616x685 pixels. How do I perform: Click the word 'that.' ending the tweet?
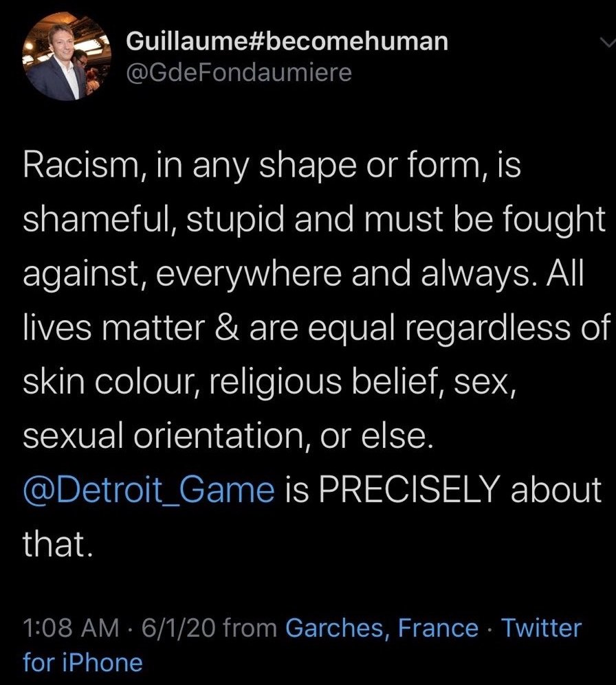point(58,544)
